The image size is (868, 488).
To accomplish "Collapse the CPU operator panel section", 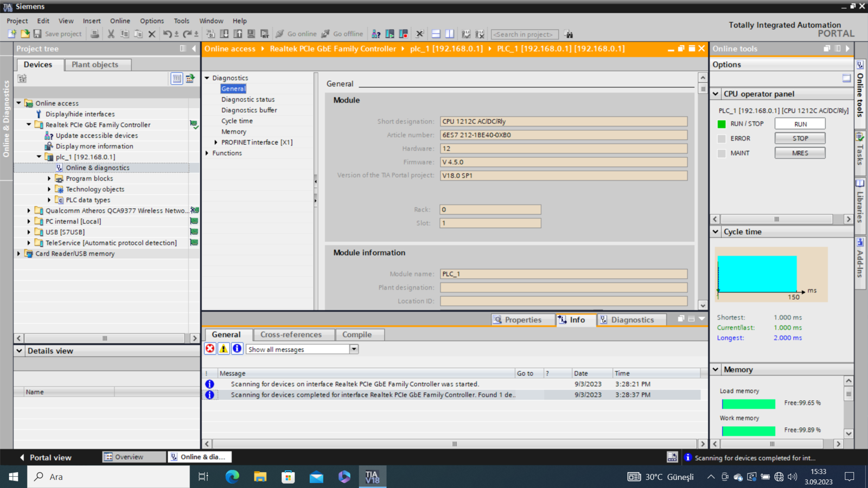I will pyautogui.click(x=716, y=94).
